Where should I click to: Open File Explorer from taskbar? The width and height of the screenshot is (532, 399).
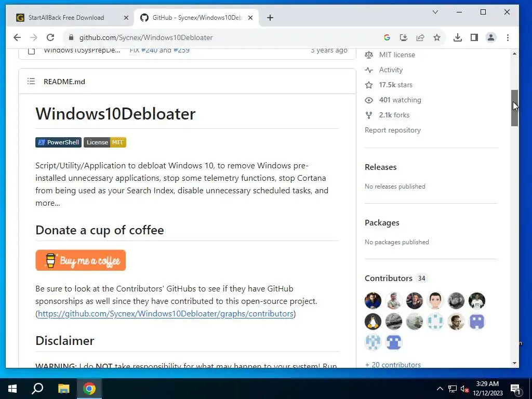pos(63,389)
